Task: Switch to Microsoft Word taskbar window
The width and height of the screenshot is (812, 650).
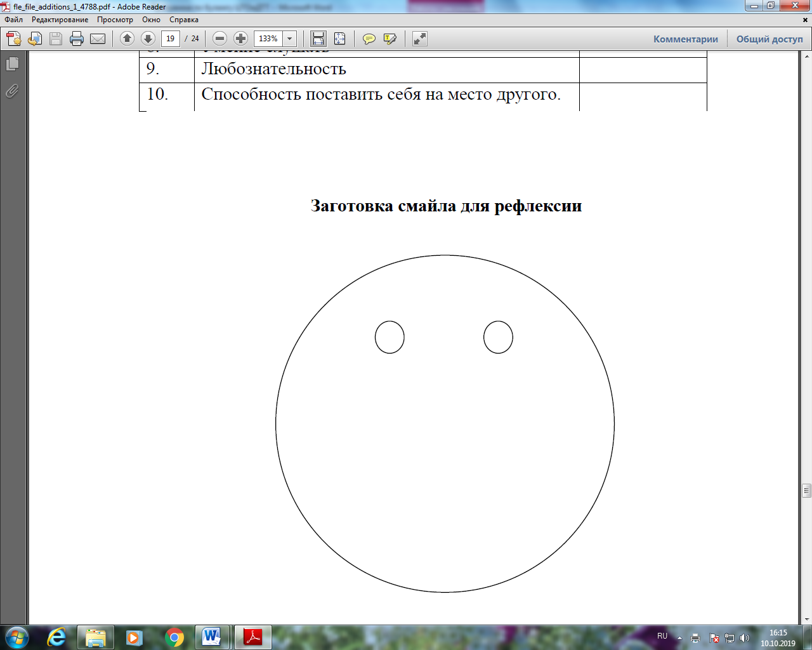Action: 212,637
